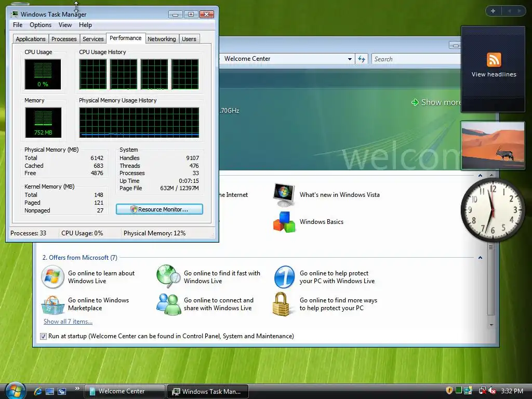Click Physical Memory: 12% in status bar
532x399 pixels.
154,233
